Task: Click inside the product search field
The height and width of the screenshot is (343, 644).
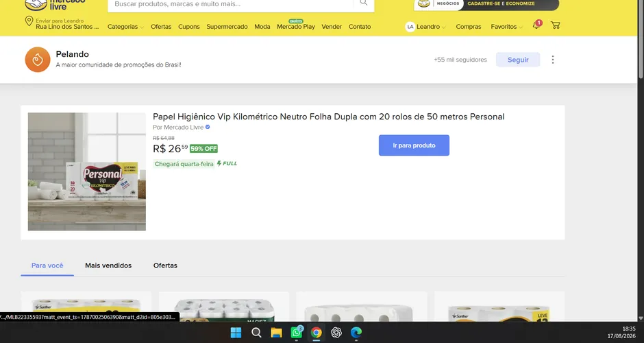Action: [x=230, y=4]
